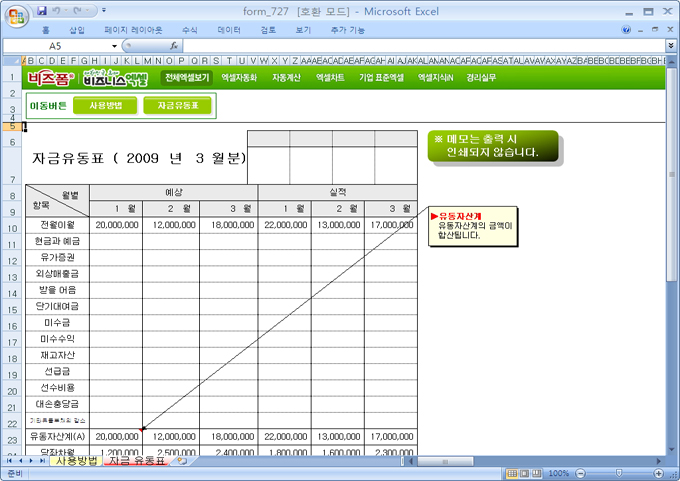Switch to the 사용방법 sheet tab
The width and height of the screenshot is (680, 481).
tap(76, 461)
